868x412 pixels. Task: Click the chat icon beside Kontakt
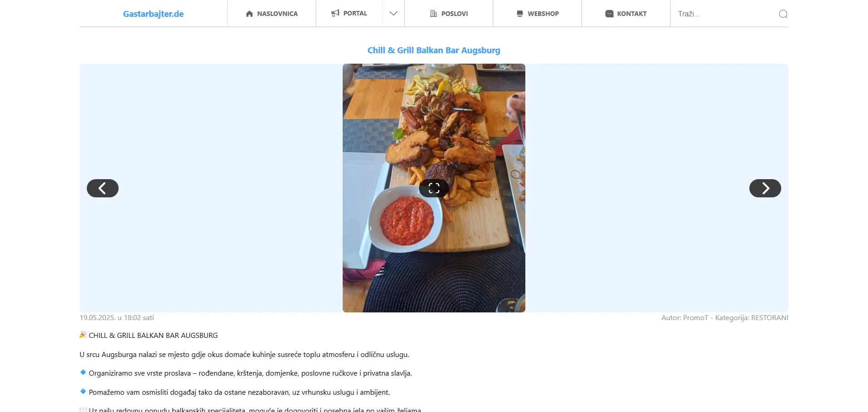pyautogui.click(x=609, y=14)
